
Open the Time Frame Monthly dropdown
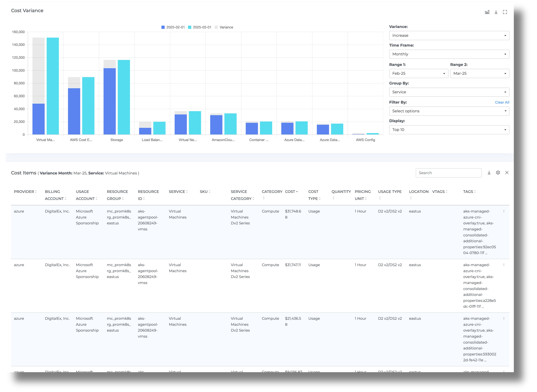coord(449,54)
